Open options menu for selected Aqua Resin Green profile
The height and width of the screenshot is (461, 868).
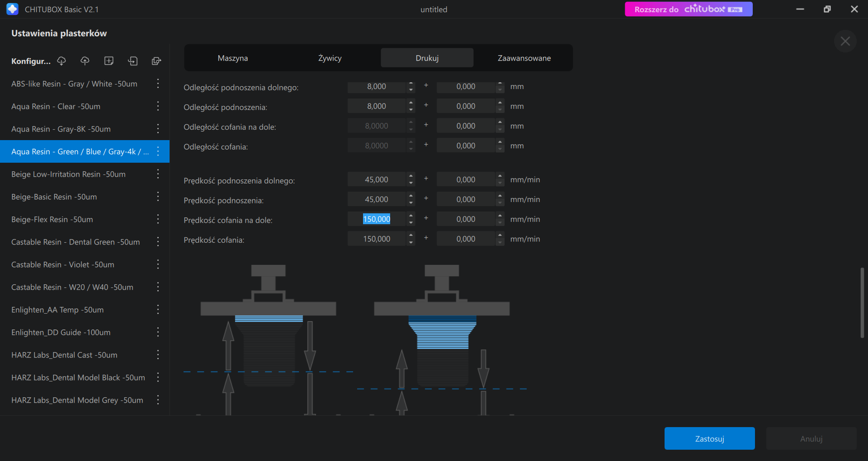pyautogui.click(x=158, y=151)
